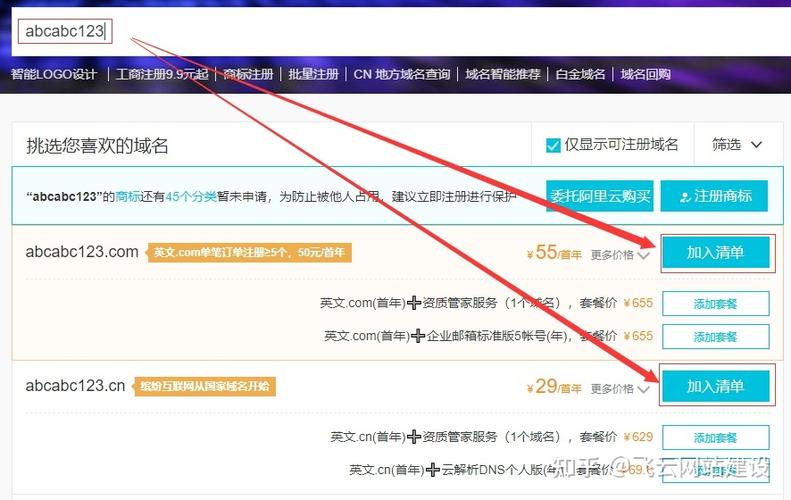Click the 商标 link in the notice
Viewport: 791px width, 500px height.
click(x=128, y=196)
